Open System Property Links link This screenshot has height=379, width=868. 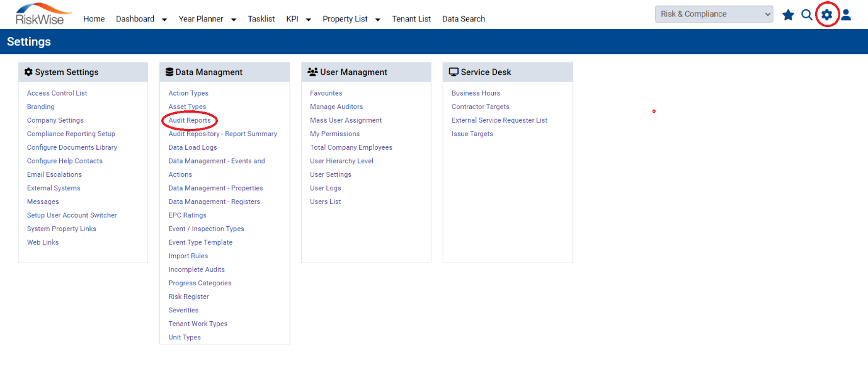pyautogui.click(x=62, y=229)
